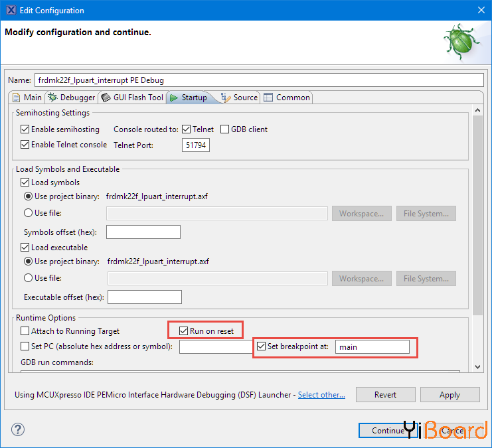Click the scroll down arrow in scrollbar

477,367
